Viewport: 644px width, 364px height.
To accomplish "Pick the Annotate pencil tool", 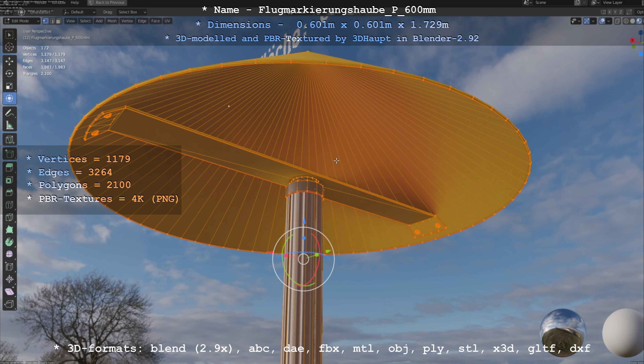I will click(x=9, y=113).
